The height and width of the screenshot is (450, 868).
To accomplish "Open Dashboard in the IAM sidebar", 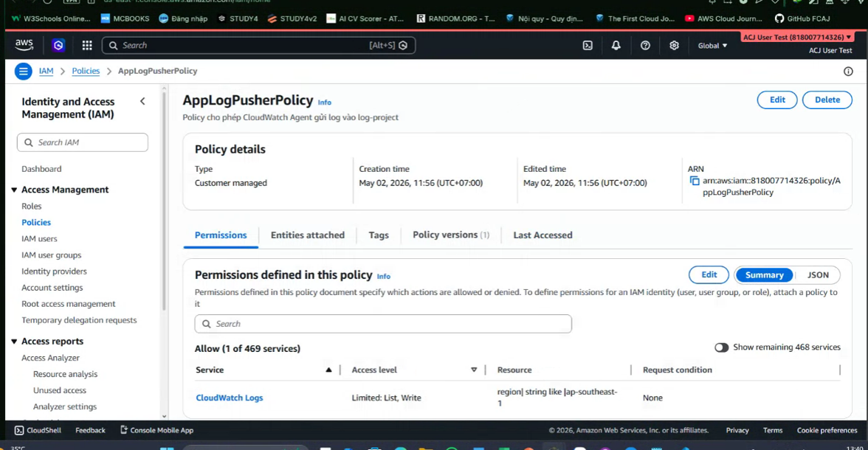I will 41,169.
